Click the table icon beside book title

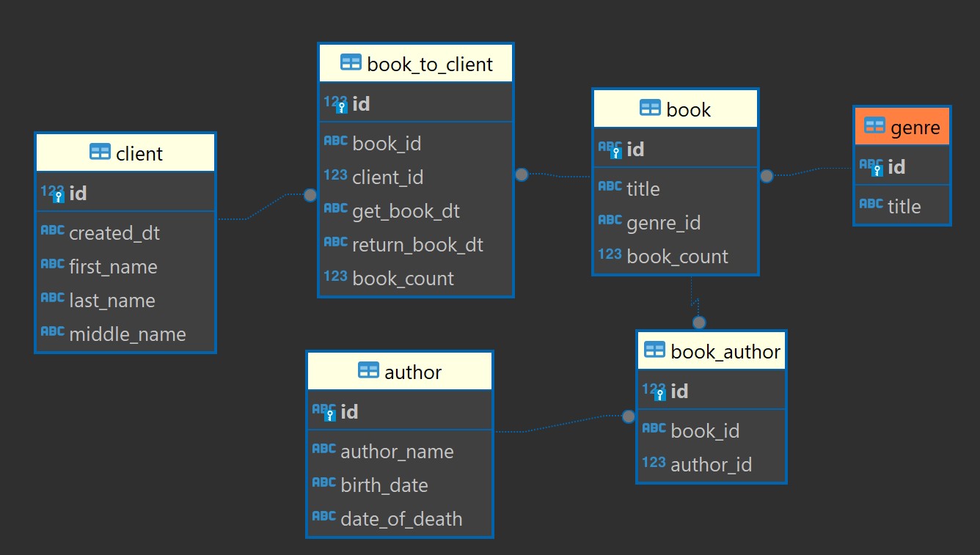[650, 109]
